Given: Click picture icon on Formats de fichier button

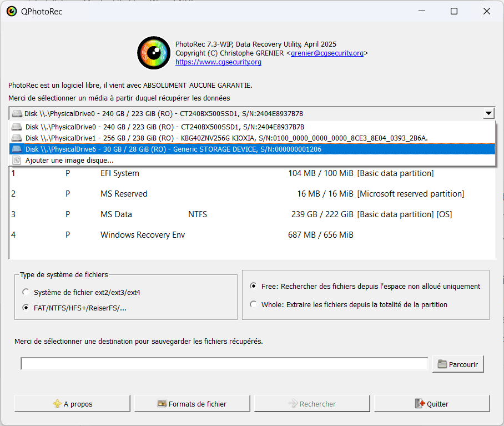Looking at the screenshot, I should [x=162, y=403].
